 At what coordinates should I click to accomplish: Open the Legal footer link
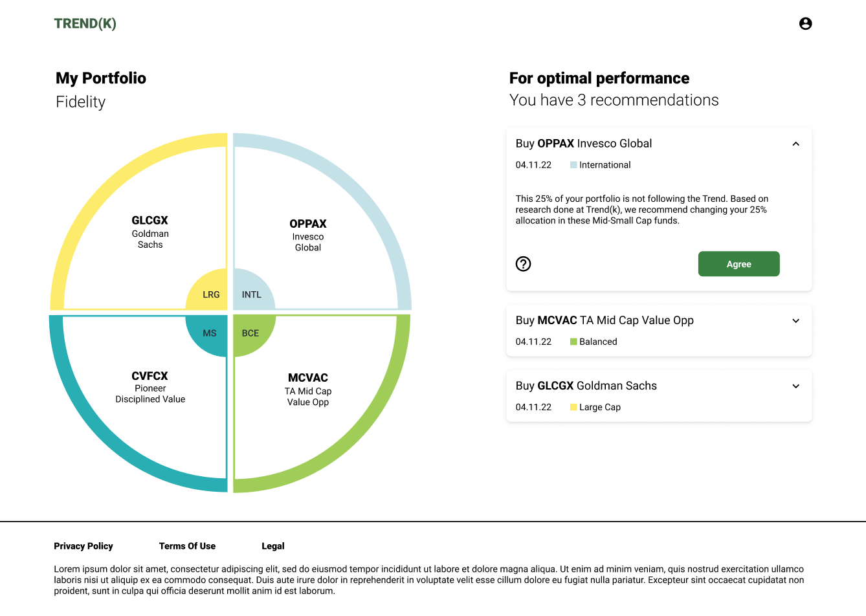272,546
